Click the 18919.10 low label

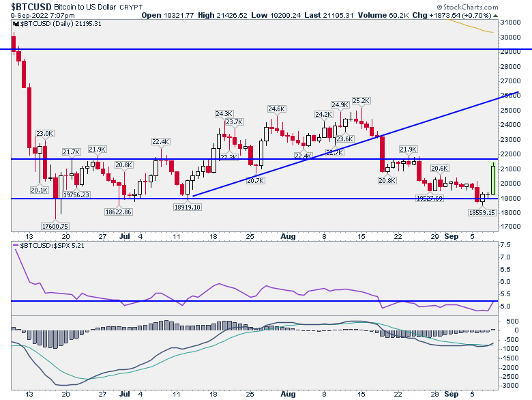point(188,207)
